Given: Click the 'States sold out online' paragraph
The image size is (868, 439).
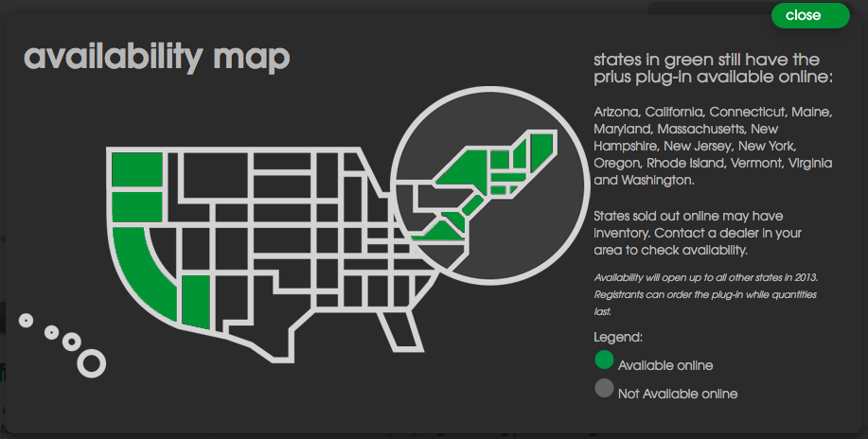Looking at the screenshot, I should (698, 233).
